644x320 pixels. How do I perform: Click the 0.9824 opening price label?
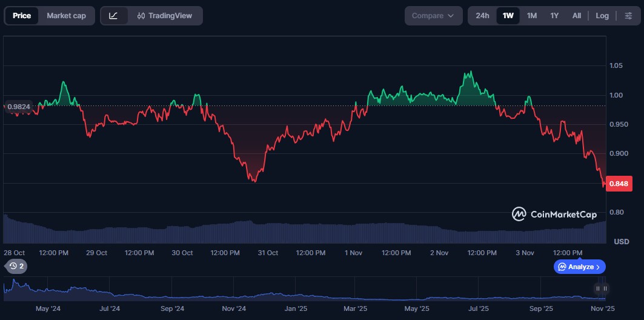19,106
